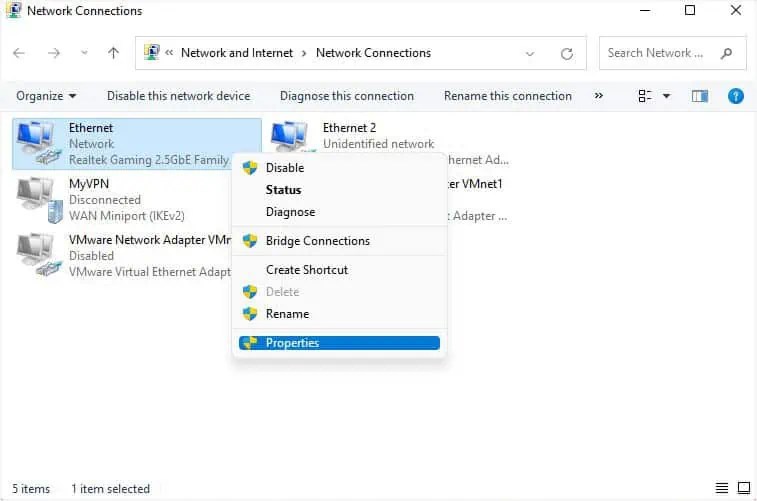Click 'WAN Miniport (IKEv2)' text
757x501 pixels.
[126, 216]
